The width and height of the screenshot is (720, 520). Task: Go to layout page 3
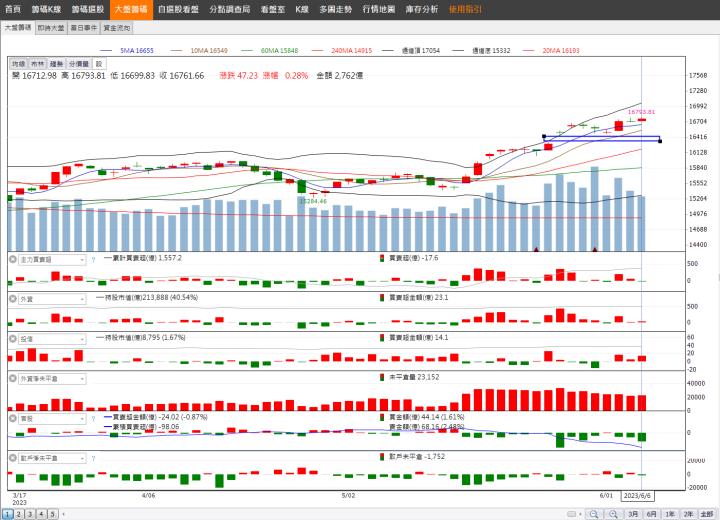point(30,513)
